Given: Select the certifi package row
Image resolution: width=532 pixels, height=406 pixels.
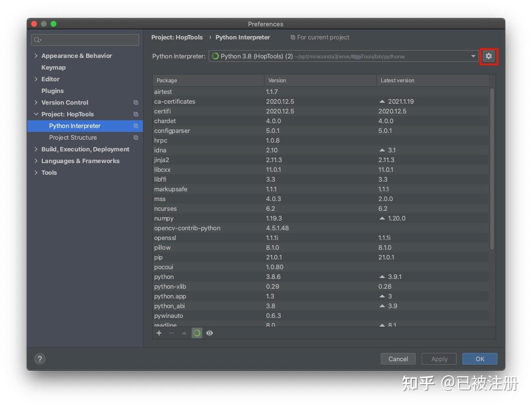Looking at the screenshot, I should tap(321, 111).
